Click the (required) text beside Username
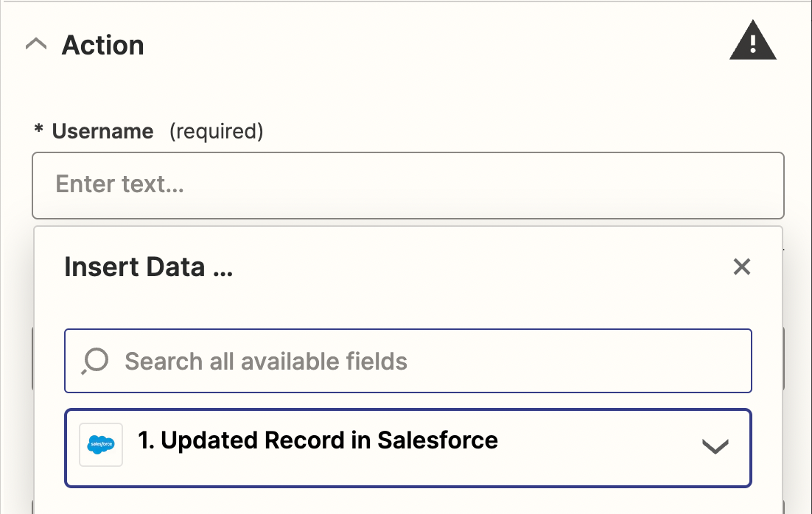This screenshot has height=514, width=812. point(217,132)
